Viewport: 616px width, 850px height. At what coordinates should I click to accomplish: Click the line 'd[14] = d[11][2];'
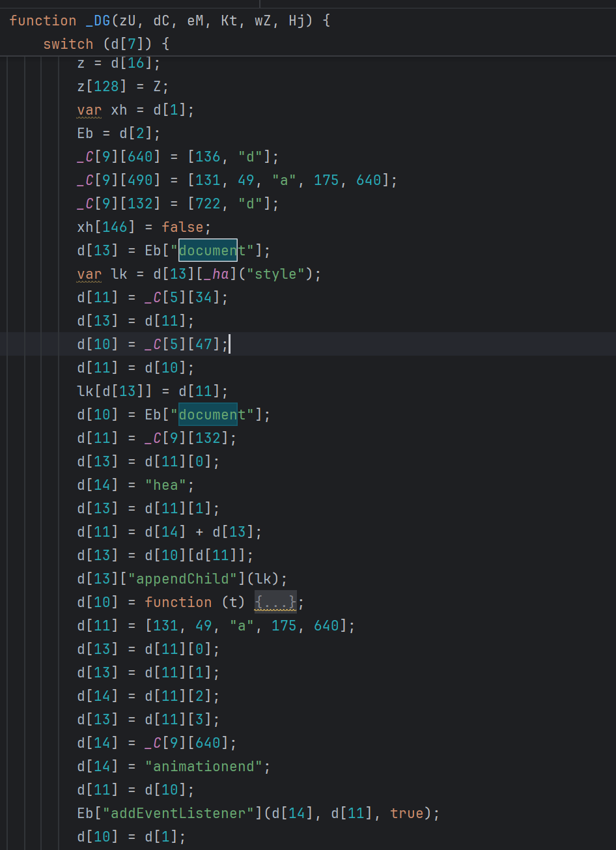[x=148, y=696]
